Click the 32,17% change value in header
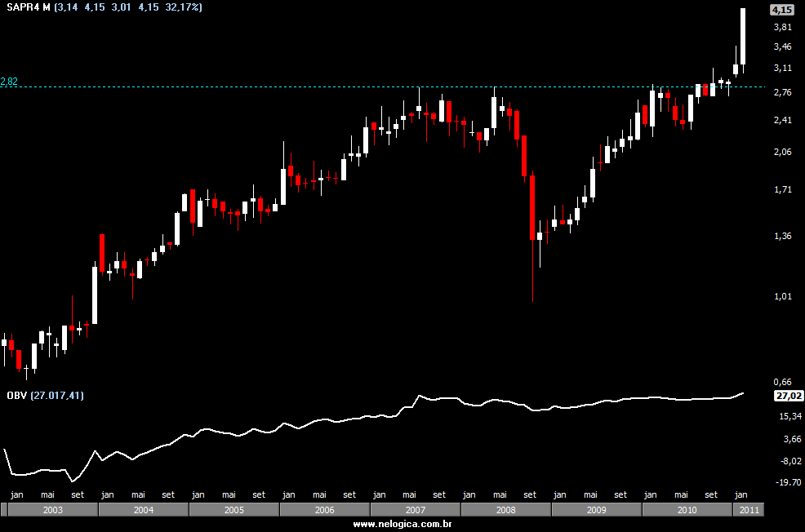Image resolution: width=805 pixels, height=532 pixels. pyautogui.click(x=182, y=7)
